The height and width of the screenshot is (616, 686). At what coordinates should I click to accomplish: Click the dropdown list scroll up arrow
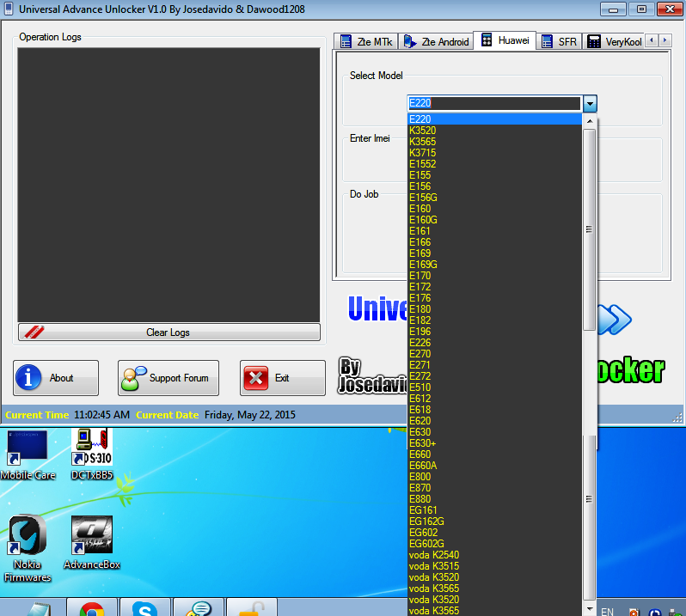coord(590,120)
